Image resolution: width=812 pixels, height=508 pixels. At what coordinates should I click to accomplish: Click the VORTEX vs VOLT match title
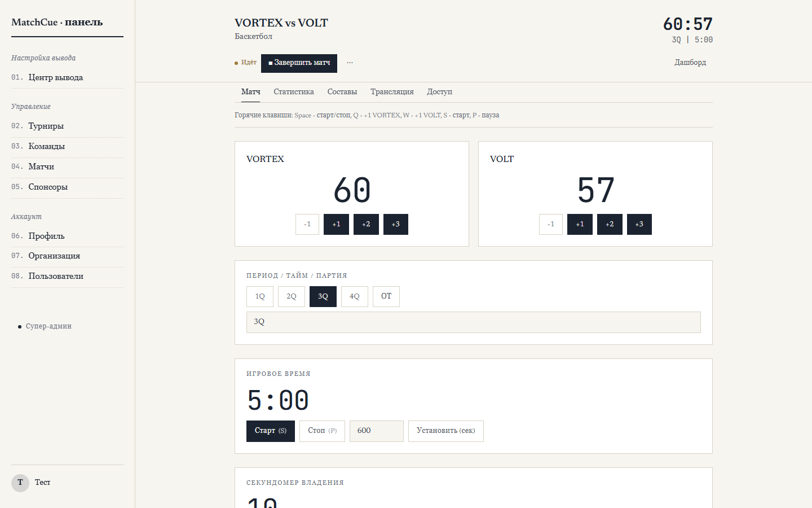281,23
